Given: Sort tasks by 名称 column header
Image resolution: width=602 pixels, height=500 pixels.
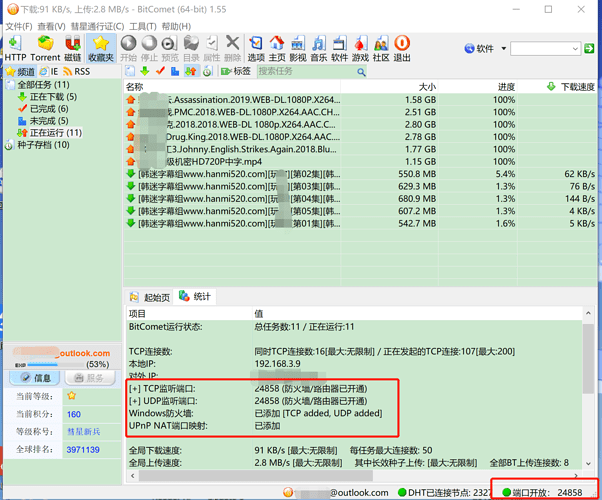Looking at the screenshot, I should [x=232, y=87].
